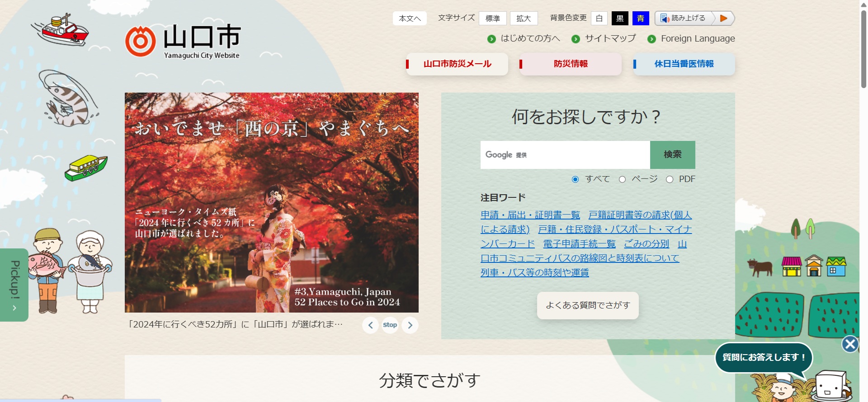Open 山口市防災メール menu button
This screenshot has width=868, height=402.
[x=457, y=64]
